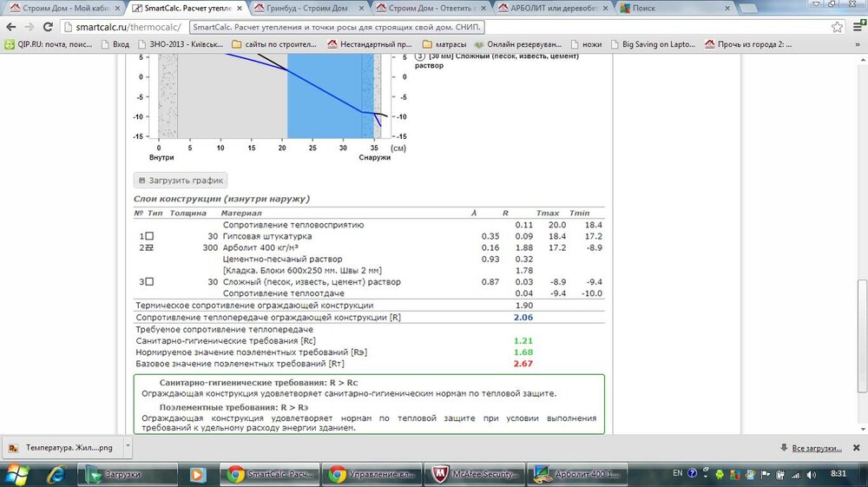The image size is (868, 487).
Task: Open McAfee Security from the taskbar
Action: point(477,474)
